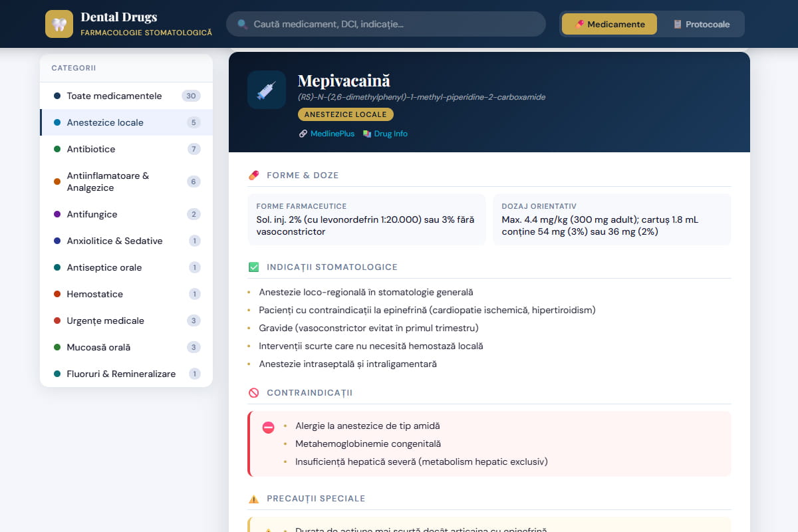Focus the medication search field

386,24
